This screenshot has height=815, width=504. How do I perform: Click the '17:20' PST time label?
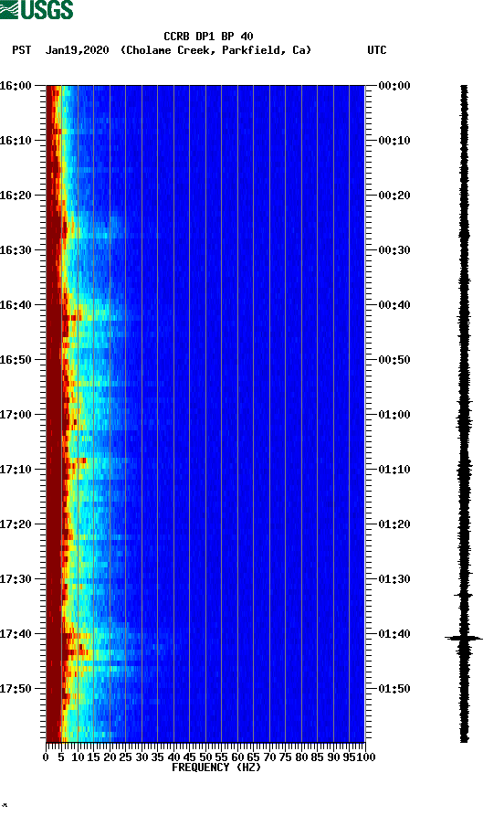point(16,524)
